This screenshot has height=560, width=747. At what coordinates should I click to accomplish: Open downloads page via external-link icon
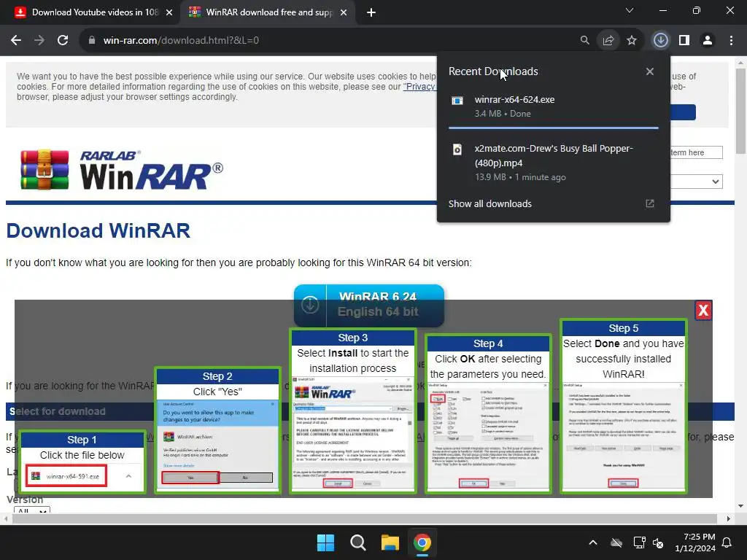tap(649, 204)
